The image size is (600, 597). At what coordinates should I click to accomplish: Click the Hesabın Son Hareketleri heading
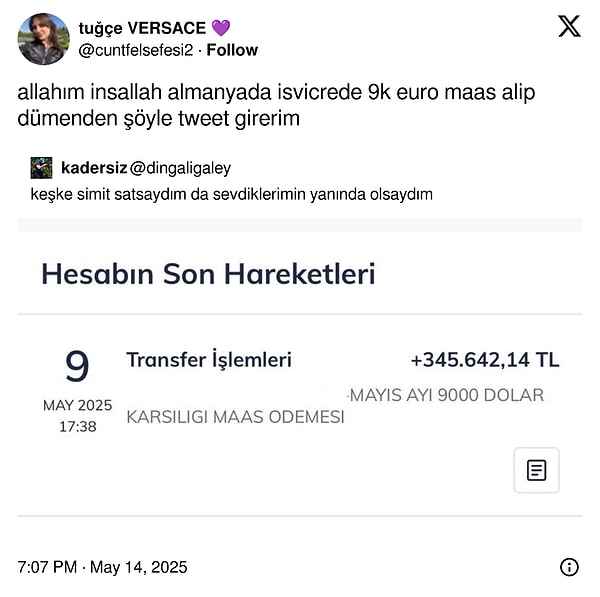[208, 273]
